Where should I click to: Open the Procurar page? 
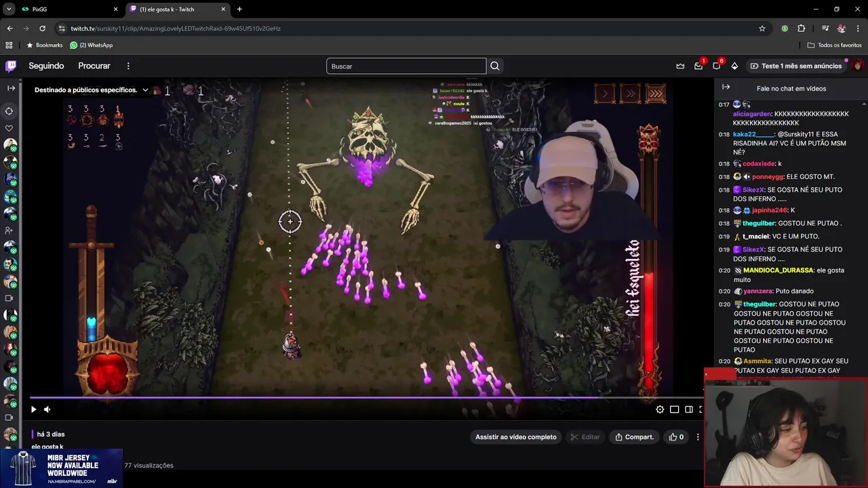(x=94, y=66)
